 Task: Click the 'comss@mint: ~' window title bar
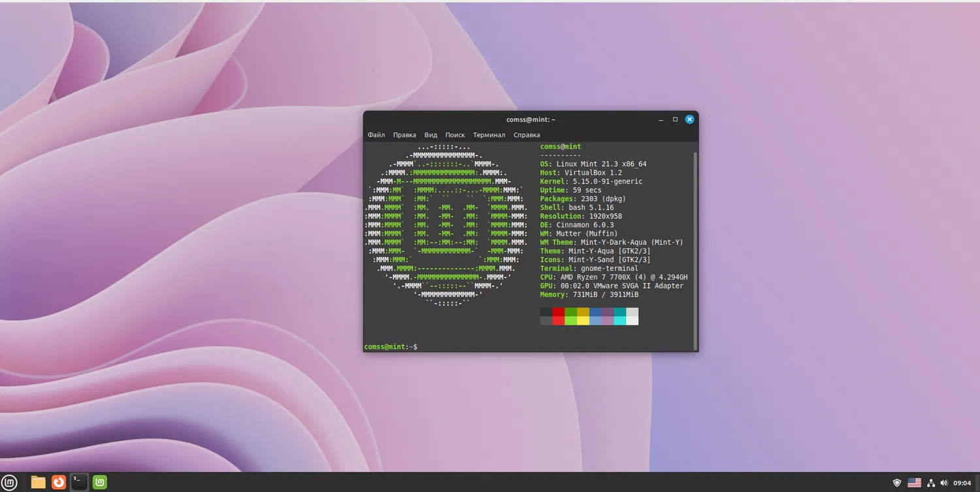531,120
